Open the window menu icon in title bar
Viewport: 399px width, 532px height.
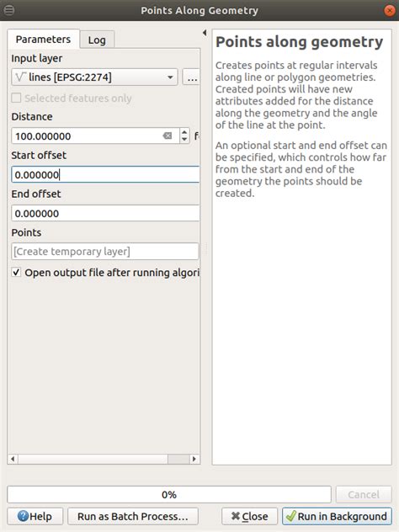(x=8, y=10)
